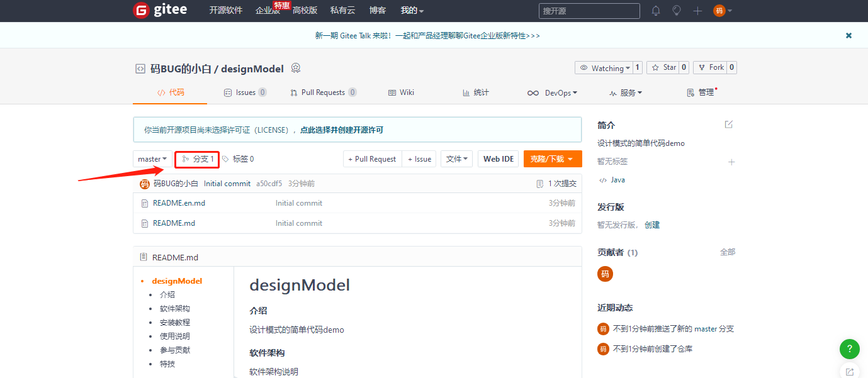Viewport: 868px width, 378px height.
Task: Open the README.en.md file
Action: 180,203
